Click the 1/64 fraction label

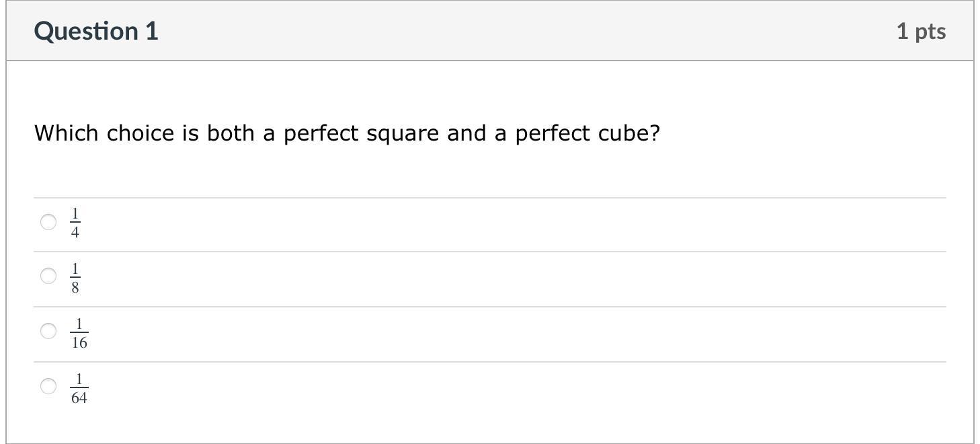coord(79,389)
